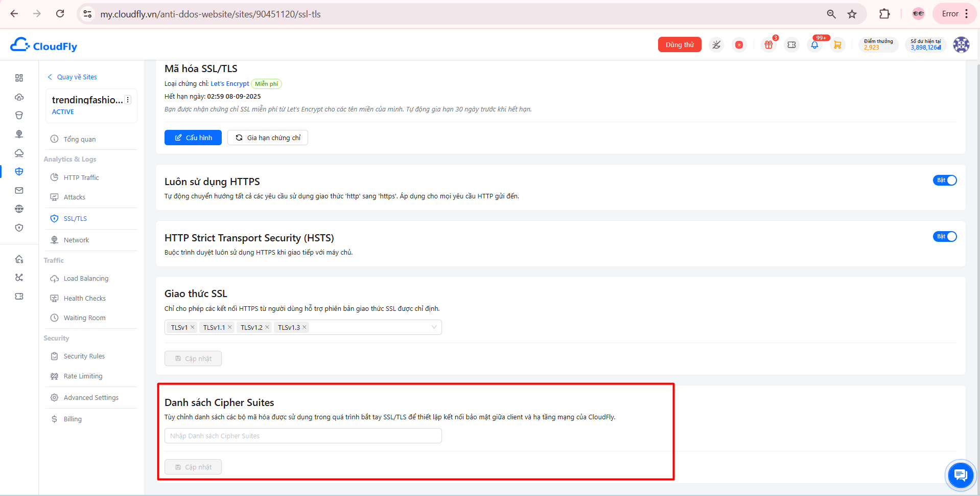Viewport: 980px width, 496px height.
Task: Open the shopping cart icon
Action: pyautogui.click(x=837, y=45)
